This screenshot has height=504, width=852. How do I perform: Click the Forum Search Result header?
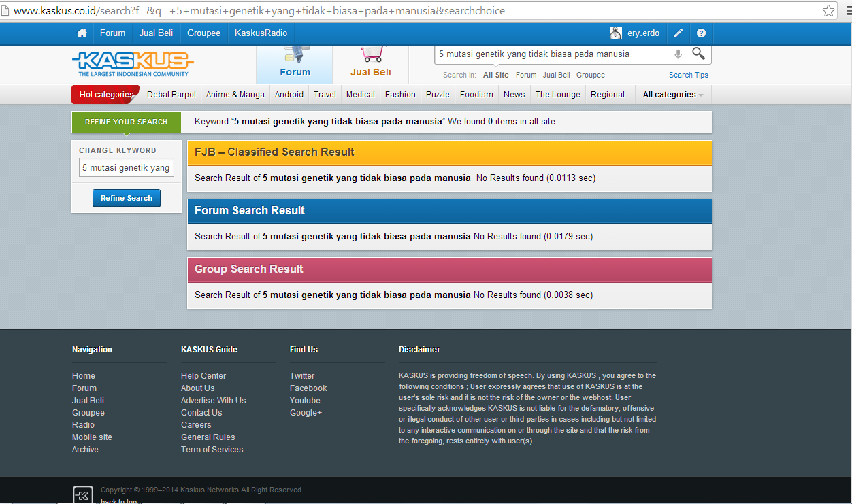[x=450, y=211]
